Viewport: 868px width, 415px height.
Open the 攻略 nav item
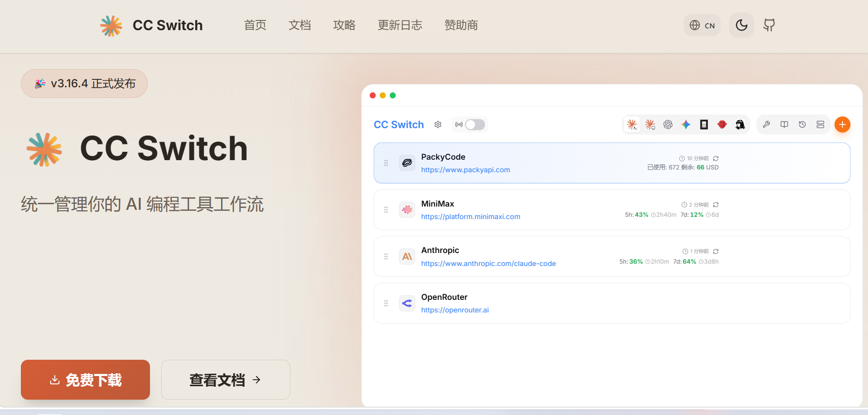click(x=345, y=25)
